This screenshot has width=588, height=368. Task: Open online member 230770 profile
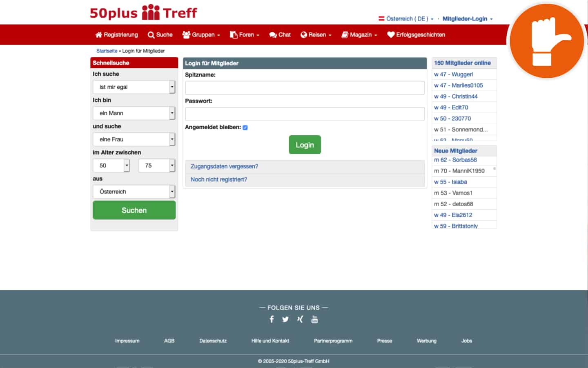coord(452,119)
